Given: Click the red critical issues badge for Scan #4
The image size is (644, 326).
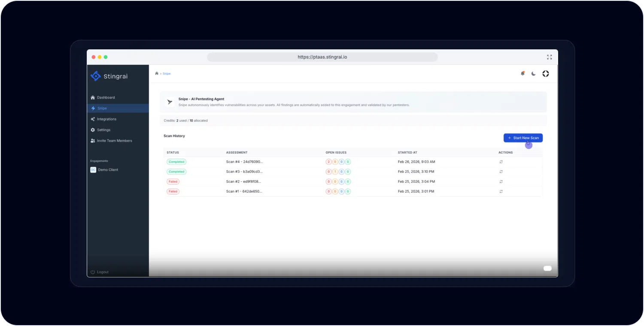Looking at the screenshot, I should pyautogui.click(x=329, y=162).
